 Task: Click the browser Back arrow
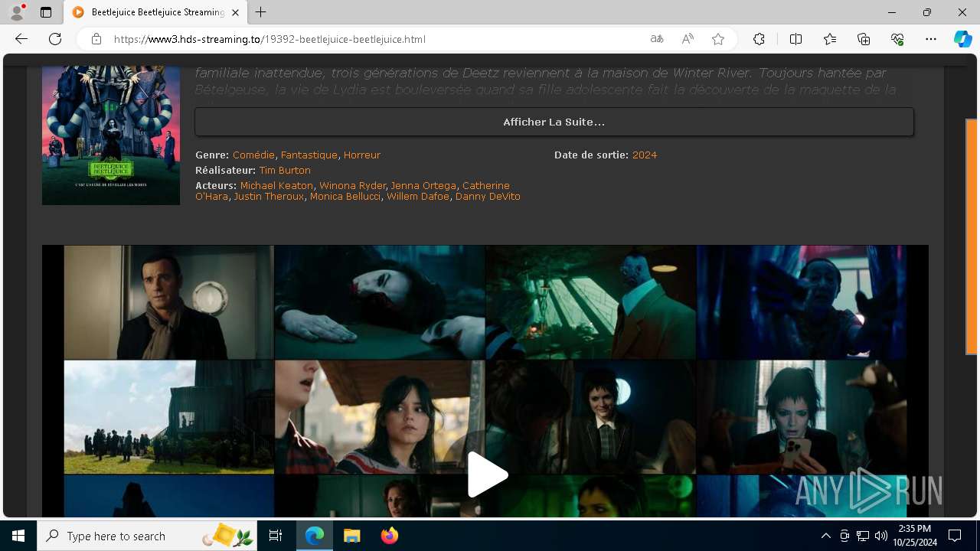[x=21, y=39]
